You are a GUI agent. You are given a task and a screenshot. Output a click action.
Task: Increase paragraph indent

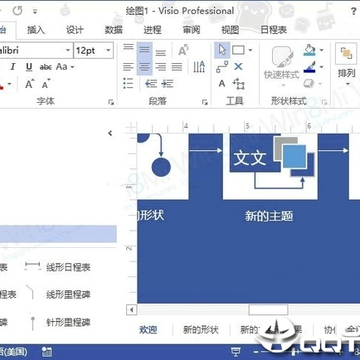click(167, 83)
